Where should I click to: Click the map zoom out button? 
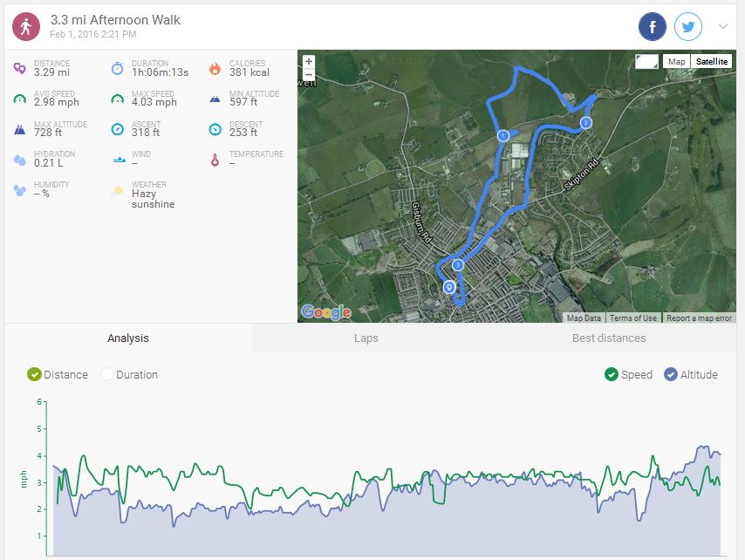coord(309,74)
